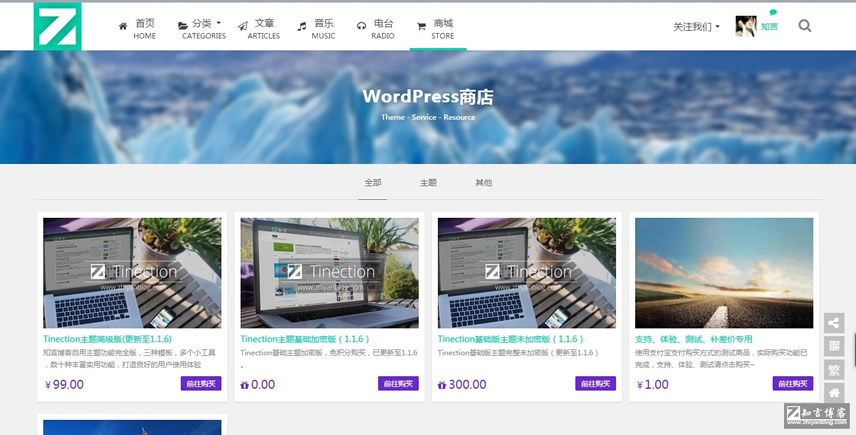Open the 音乐 MUSIC menu
The image size is (856, 435).
(323, 29)
